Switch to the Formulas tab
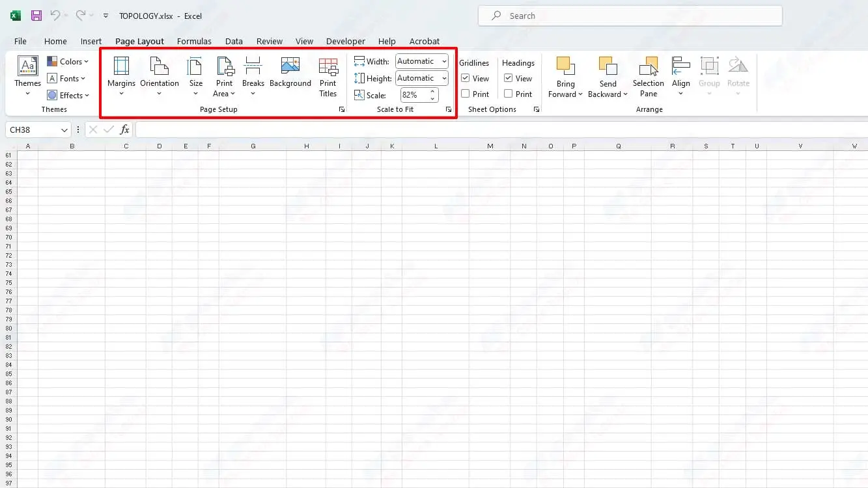Screen dimensions: 868x488 194,41
